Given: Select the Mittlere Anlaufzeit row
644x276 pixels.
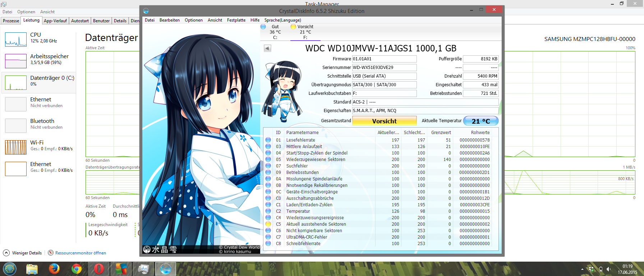Looking at the screenshot, I should (378, 146).
